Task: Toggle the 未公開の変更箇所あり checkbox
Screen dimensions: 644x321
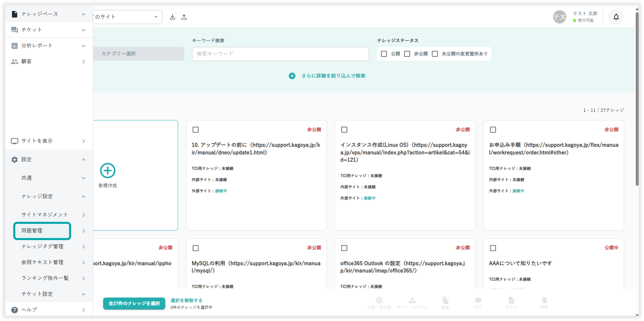Action: [435, 54]
